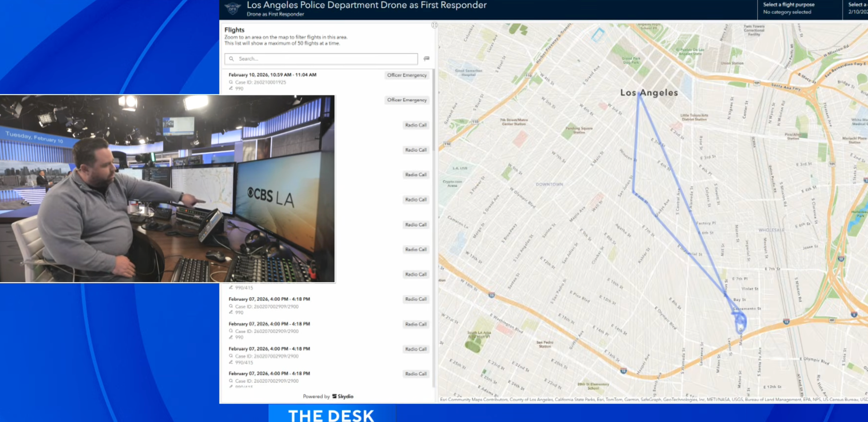Click the Los Angeles city label on map
The width and height of the screenshot is (868, 422).
click(x=649, y=92)
